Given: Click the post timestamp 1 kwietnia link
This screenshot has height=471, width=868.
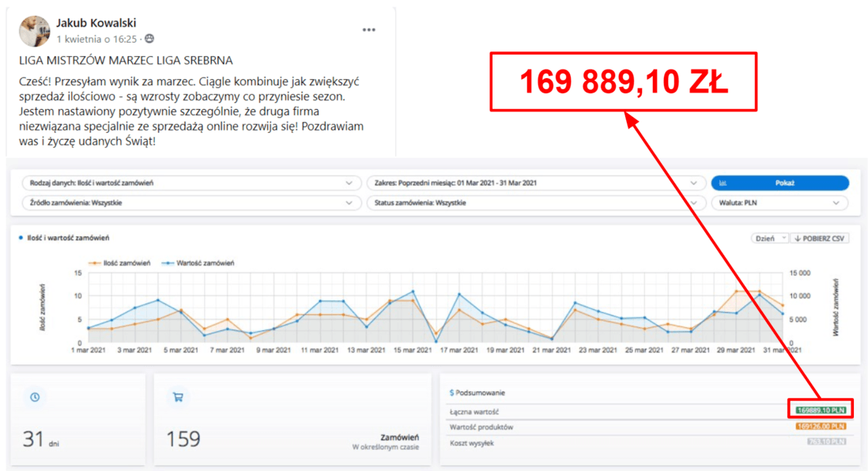Looking at the screenshot, I should 96,39.
